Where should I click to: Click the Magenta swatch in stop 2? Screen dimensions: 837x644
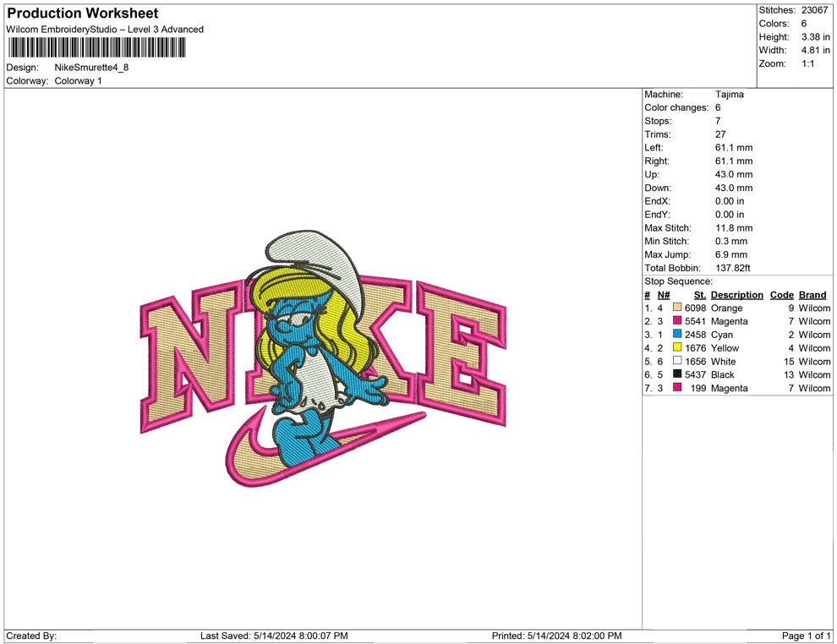[x=677, y=320]
